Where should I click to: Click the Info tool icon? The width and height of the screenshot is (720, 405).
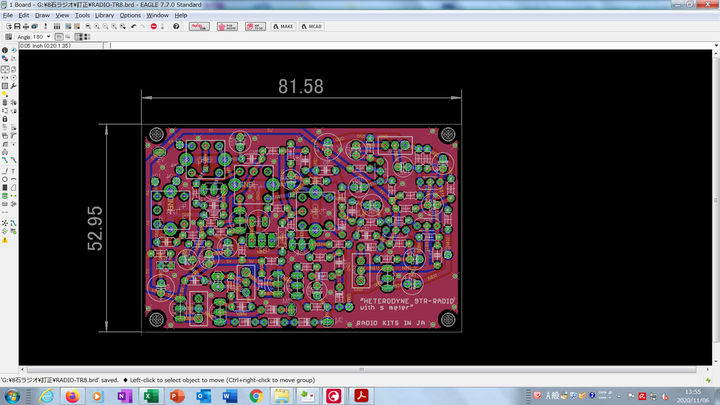point(5,49)
